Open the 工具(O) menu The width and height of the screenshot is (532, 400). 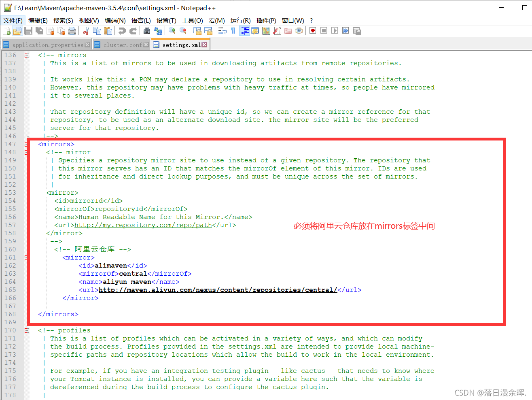(x=193, y=20)
